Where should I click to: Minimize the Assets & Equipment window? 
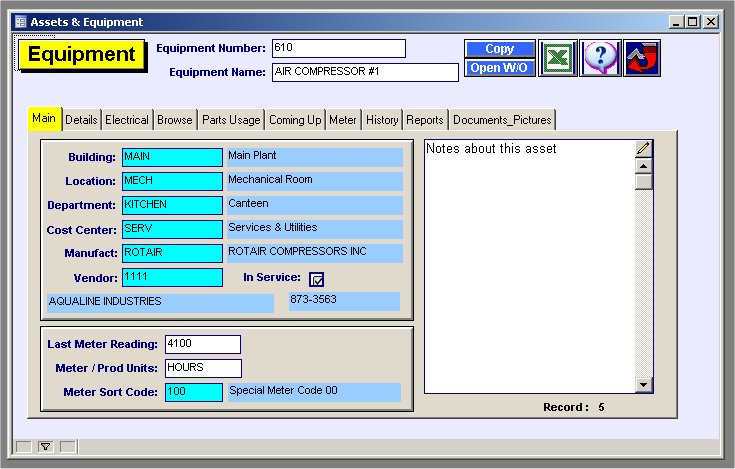point(676,22)
